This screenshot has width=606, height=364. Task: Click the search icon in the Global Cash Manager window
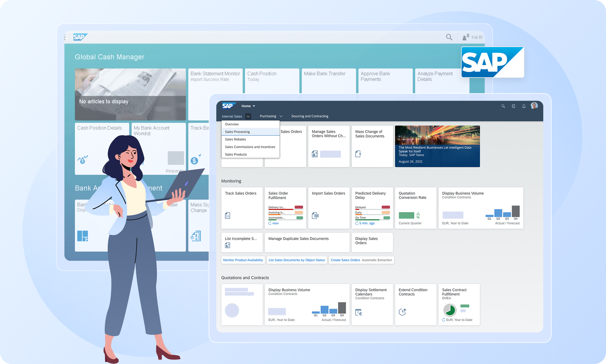(449, 37)
